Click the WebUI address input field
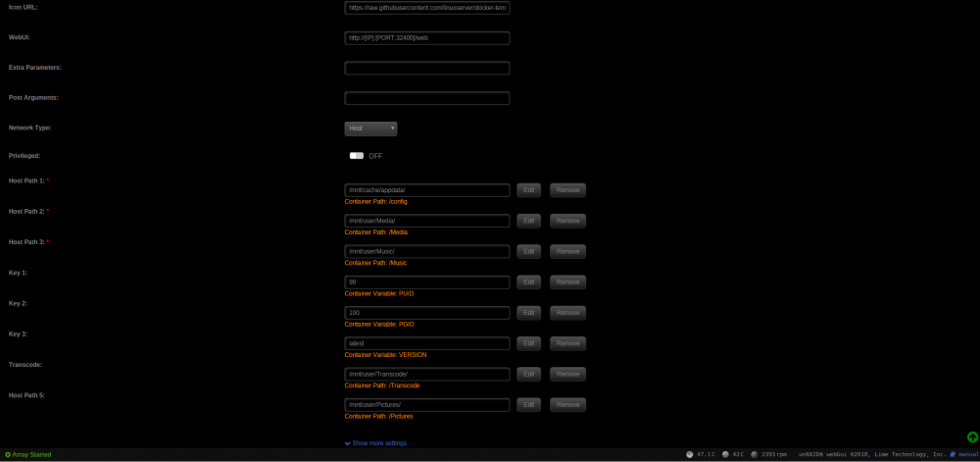 tap(427, 38)
